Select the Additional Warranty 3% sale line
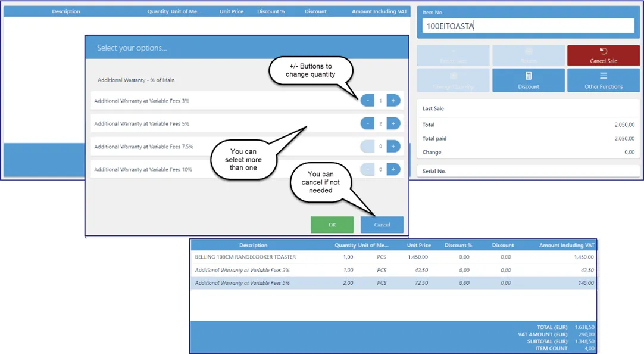Viewport: 644px width, 354px height. coord(393,270)
